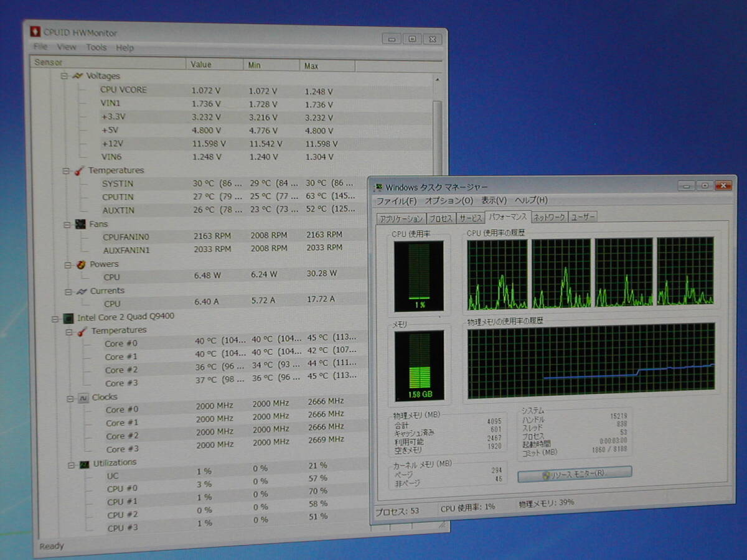747x560 pixels.
Task: Click the Min column header
Action: tap(271, 65)
